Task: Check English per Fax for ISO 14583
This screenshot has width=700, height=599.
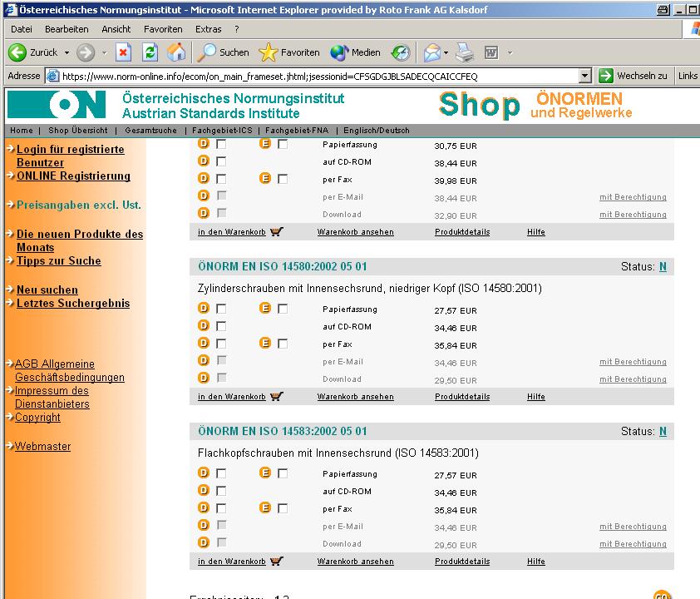Action: coord(283,508)
